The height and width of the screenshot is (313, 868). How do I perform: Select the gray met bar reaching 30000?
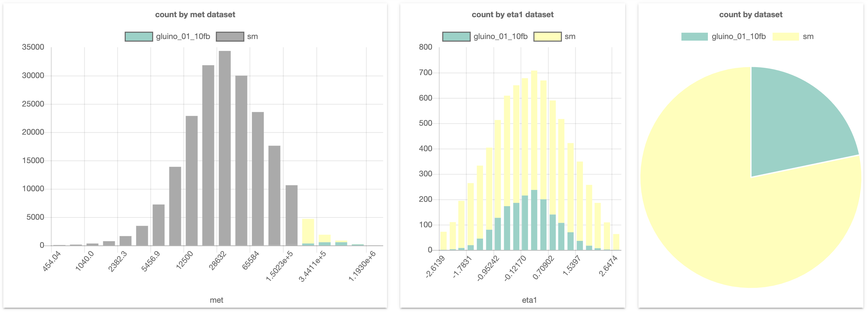[241, 161]
